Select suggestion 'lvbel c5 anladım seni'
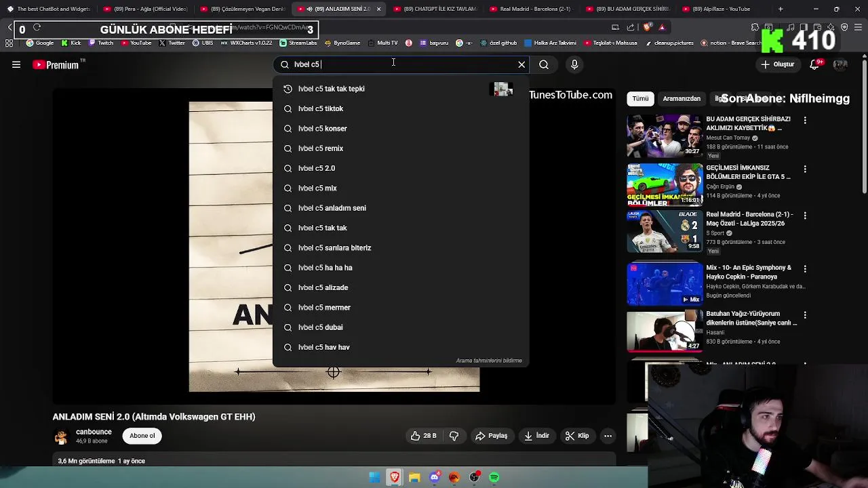The image size is (868, 488). tap(400, 208)
